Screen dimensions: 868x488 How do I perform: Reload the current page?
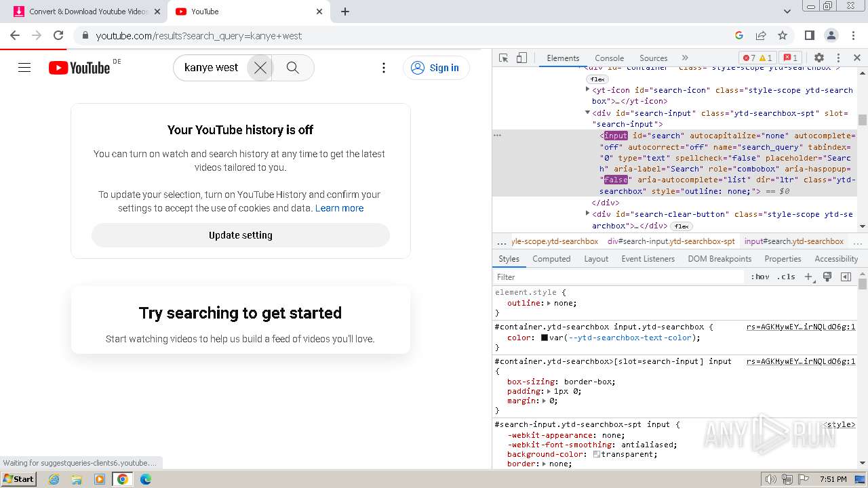[58, 35]
